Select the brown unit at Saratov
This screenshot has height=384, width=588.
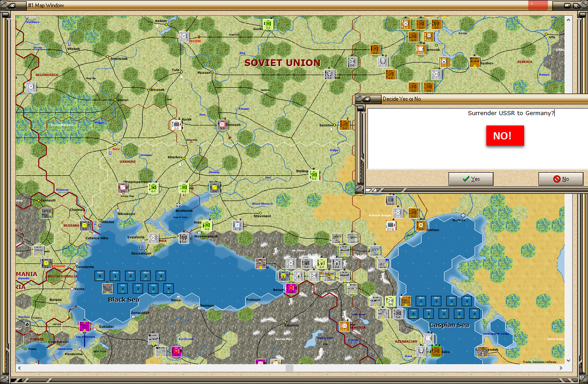coord(345,125)
